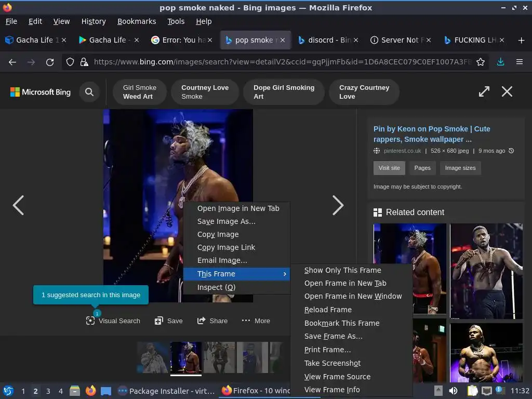Open the View menu
This screenshot has width=532, height=399.
click(x=61, y=21)
